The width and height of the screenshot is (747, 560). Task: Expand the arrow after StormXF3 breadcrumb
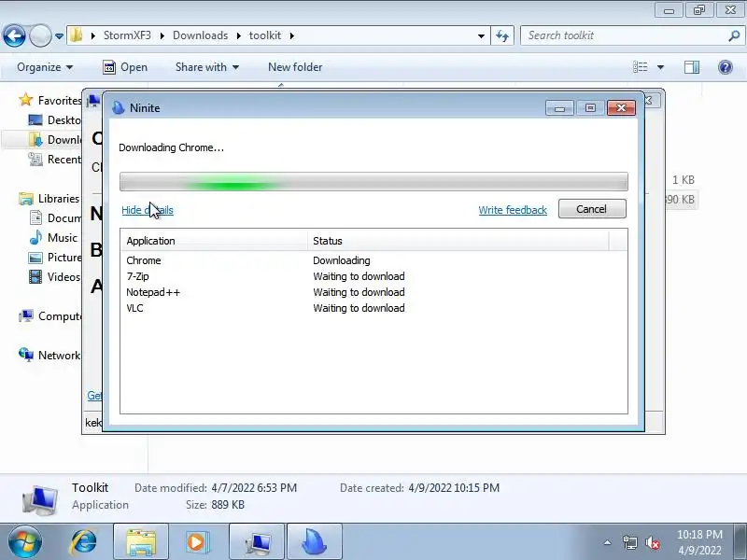[x=162, y=35]
